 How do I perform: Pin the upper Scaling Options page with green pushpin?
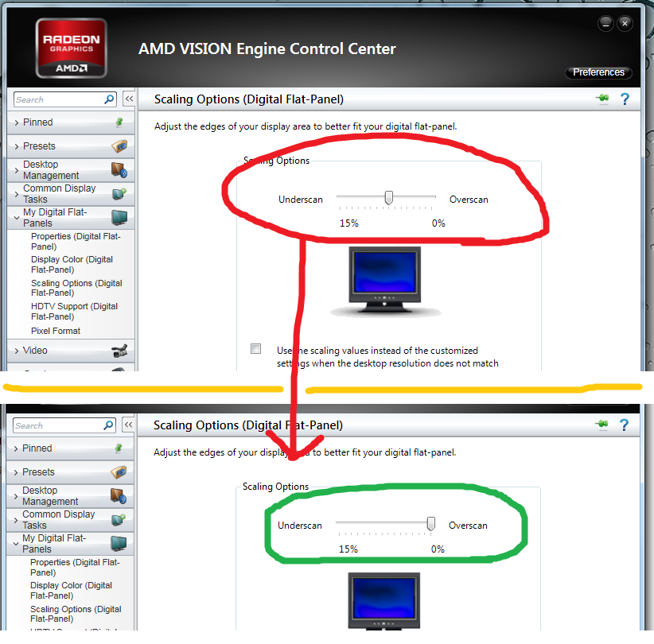(x=602, y=99)
